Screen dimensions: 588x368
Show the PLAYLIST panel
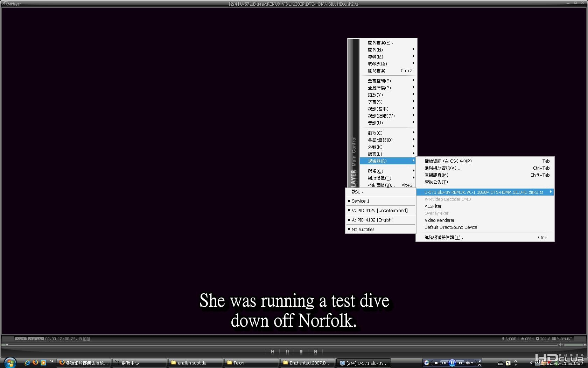point(562,339)
